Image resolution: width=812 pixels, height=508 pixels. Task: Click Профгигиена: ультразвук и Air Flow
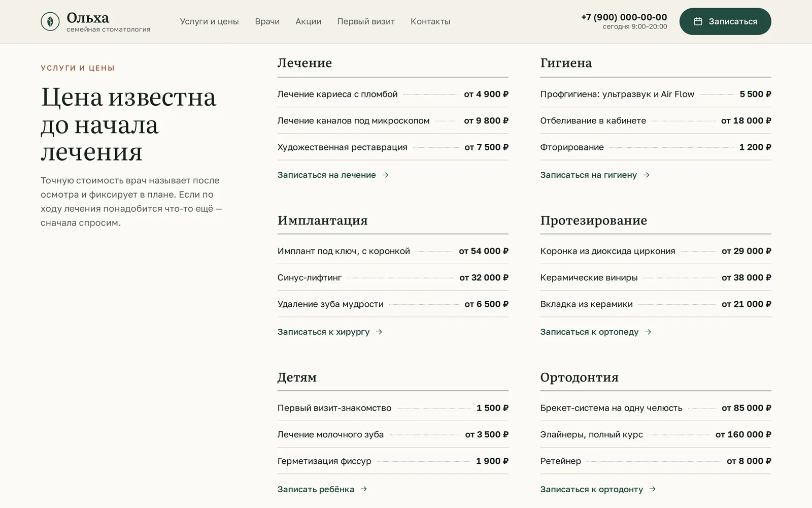[617, 94]
